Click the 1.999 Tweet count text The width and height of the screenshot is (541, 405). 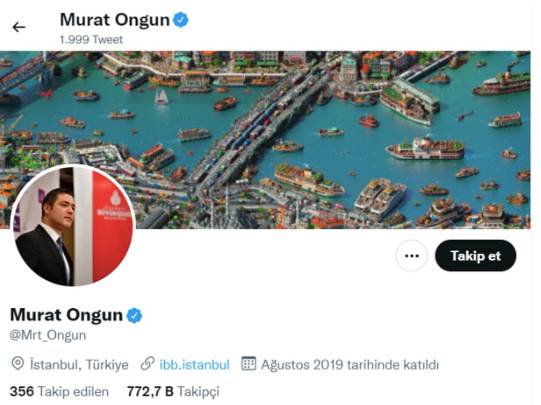click(91, 40)
